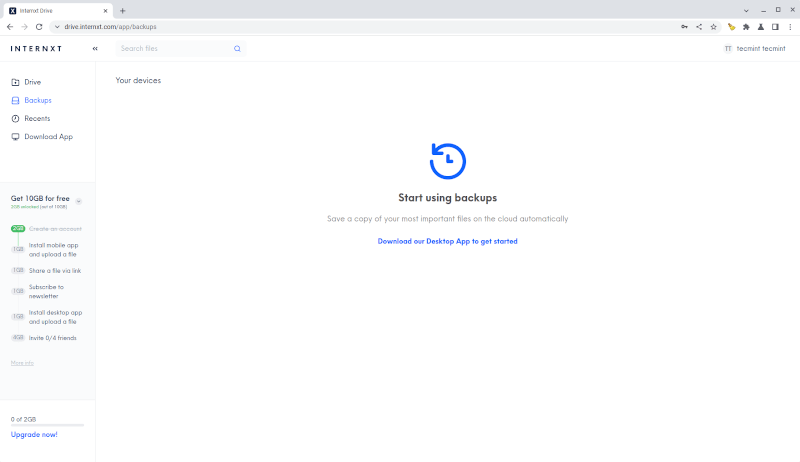Open the Drive section in sidebar

pos(33,82)
